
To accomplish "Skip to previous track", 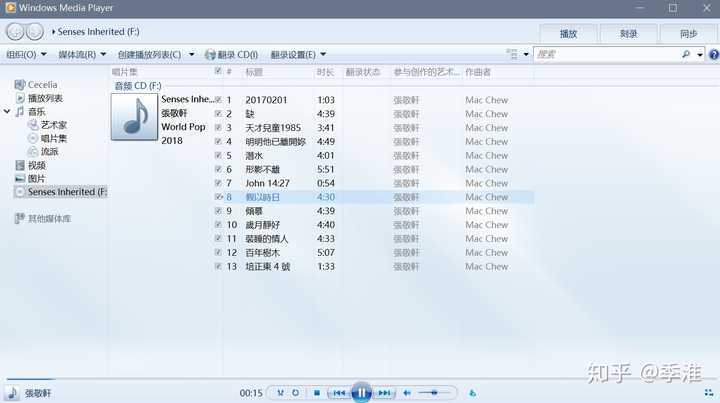I will [x=339, y=393].
